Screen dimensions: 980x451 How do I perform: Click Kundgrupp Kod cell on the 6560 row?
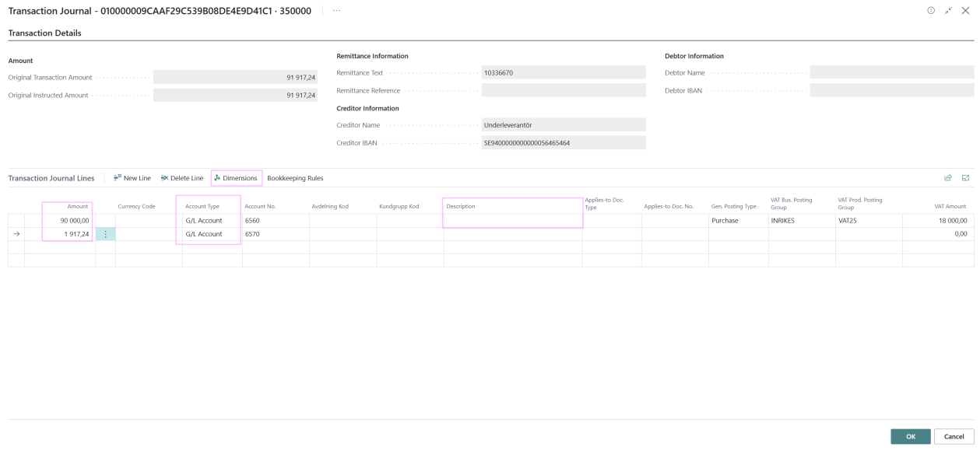[x=409, y=221]
